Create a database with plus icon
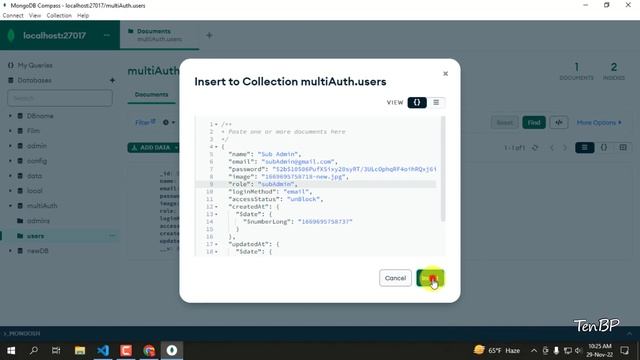This screenshot has width=640, height=360. [x=112, y=80]
